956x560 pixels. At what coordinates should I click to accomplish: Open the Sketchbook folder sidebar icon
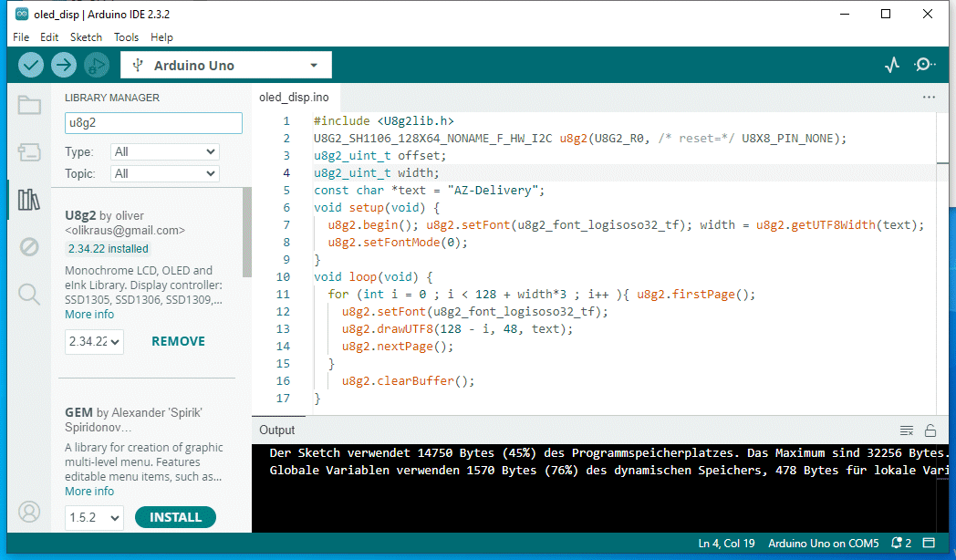[29, 105]
